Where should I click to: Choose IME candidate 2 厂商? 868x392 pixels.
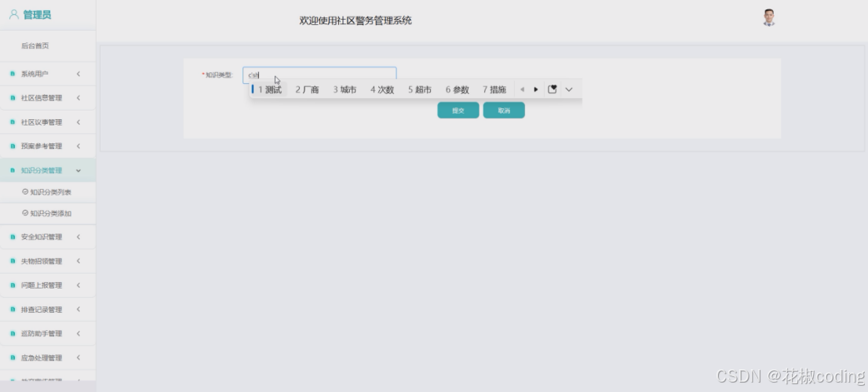(307, 89)
